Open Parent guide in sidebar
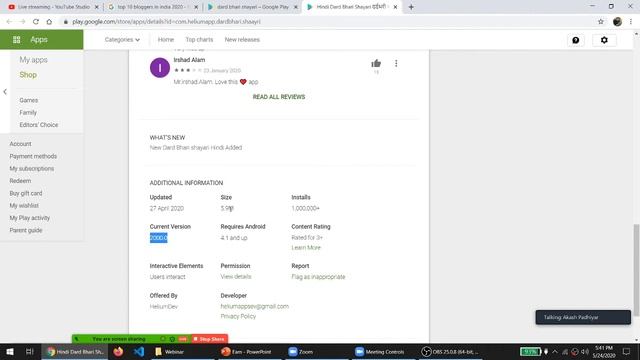This screenshot has width=640, height=360. tap(26, 230)
